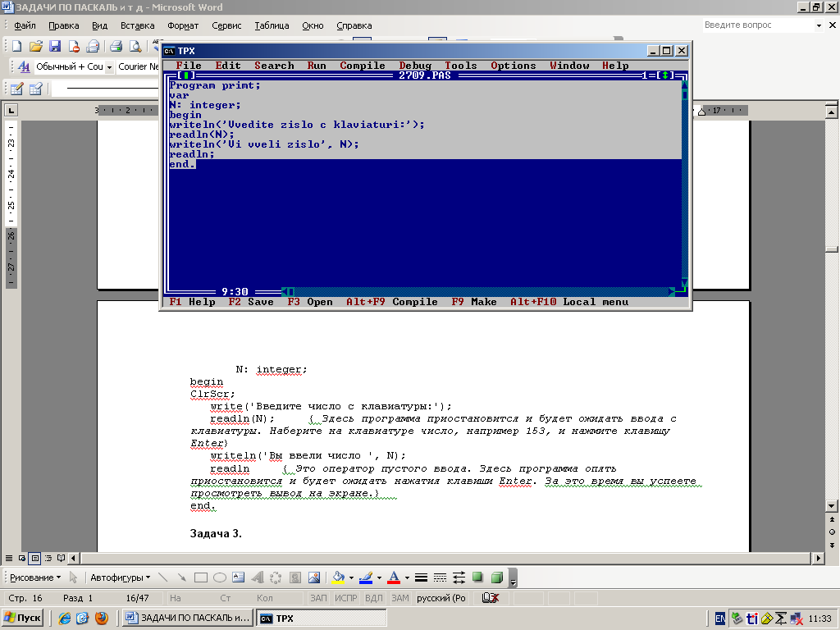Open the Автофигуры dropdown
This screenshot has width=840, height=630.
120,577
